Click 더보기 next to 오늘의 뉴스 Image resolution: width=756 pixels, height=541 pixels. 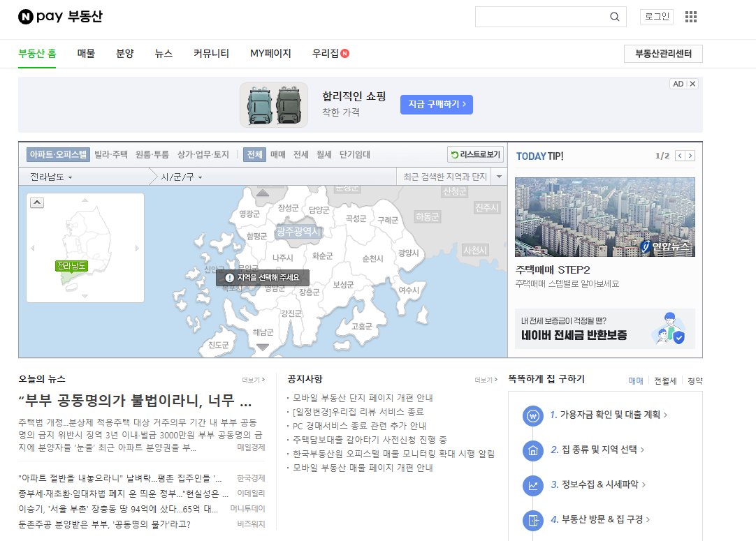(253, 380)
